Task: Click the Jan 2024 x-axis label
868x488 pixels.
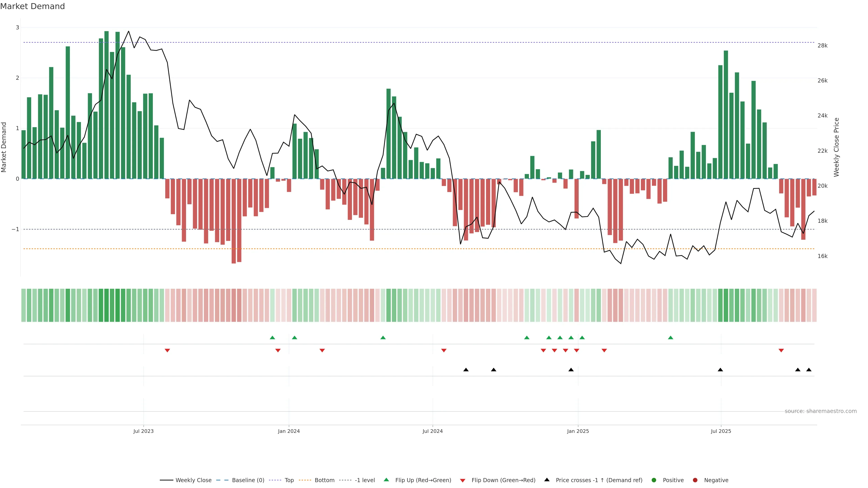Action: pyautogui.click(x=289, y=432)
